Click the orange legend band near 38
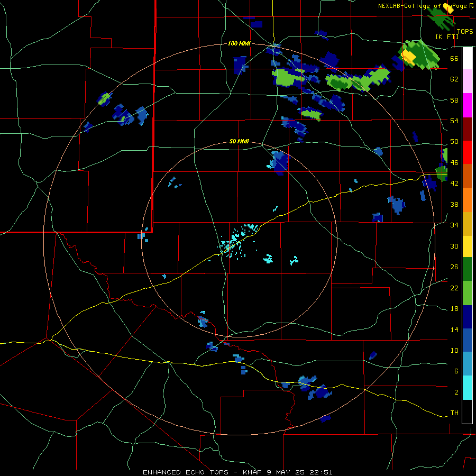Screen dimensions: 476x476 click(467, 200)
